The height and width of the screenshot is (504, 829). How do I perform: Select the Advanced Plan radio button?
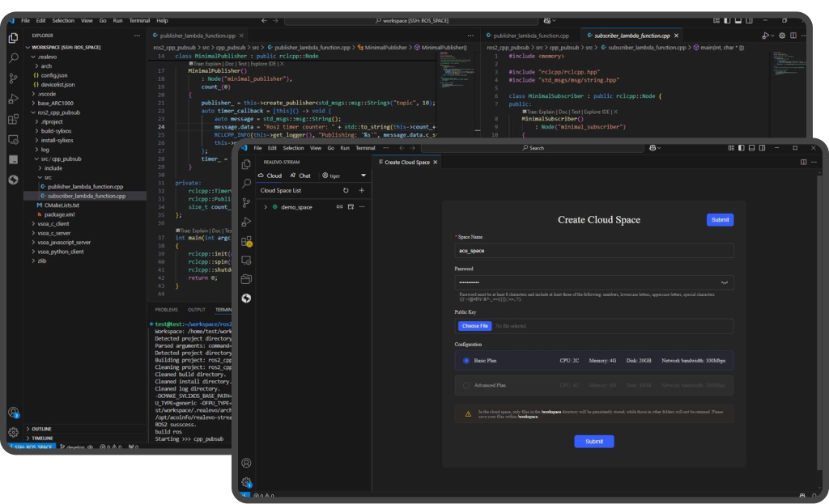[466, 386]
